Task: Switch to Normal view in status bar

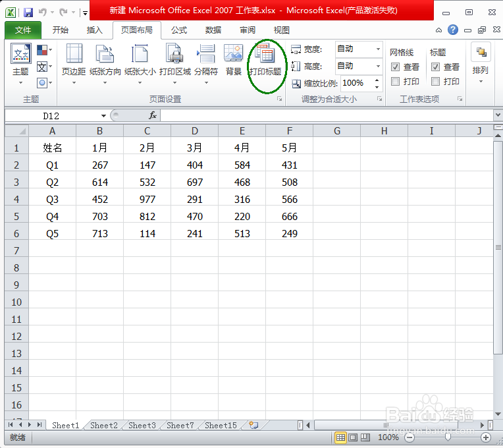Action: coord(340,437)
